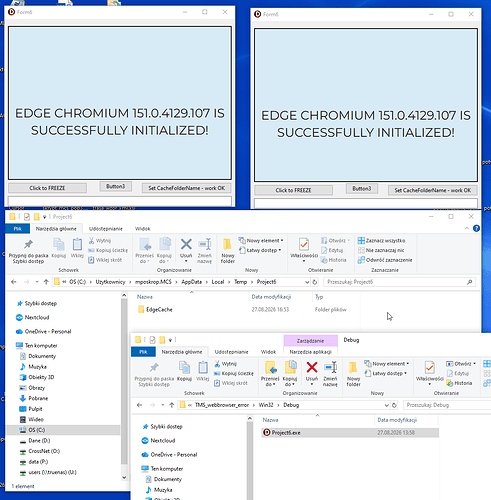Click Zmień nazwę rename icon in Debug window

point(330,368)
